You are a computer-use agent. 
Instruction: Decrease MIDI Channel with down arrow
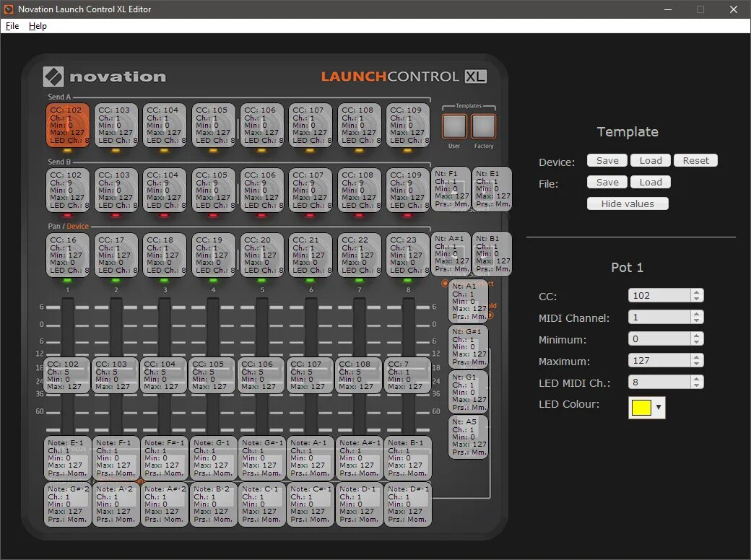click(x=697, y=320)
